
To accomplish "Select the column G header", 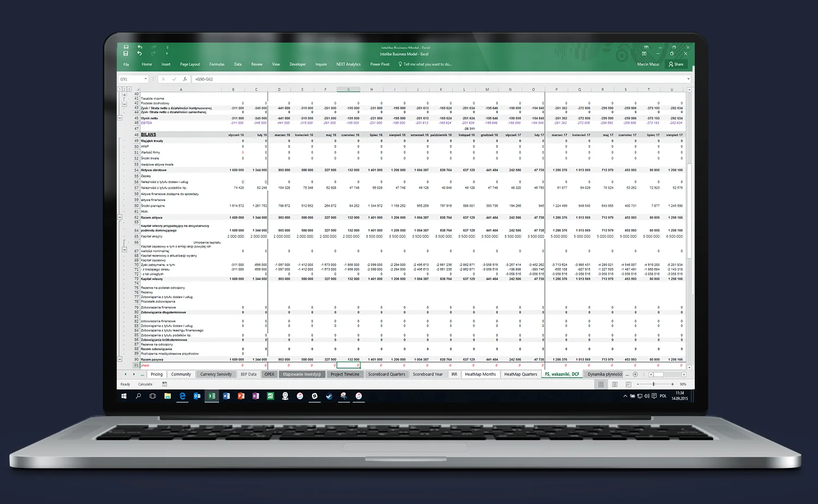I will (x=348, y=89).
